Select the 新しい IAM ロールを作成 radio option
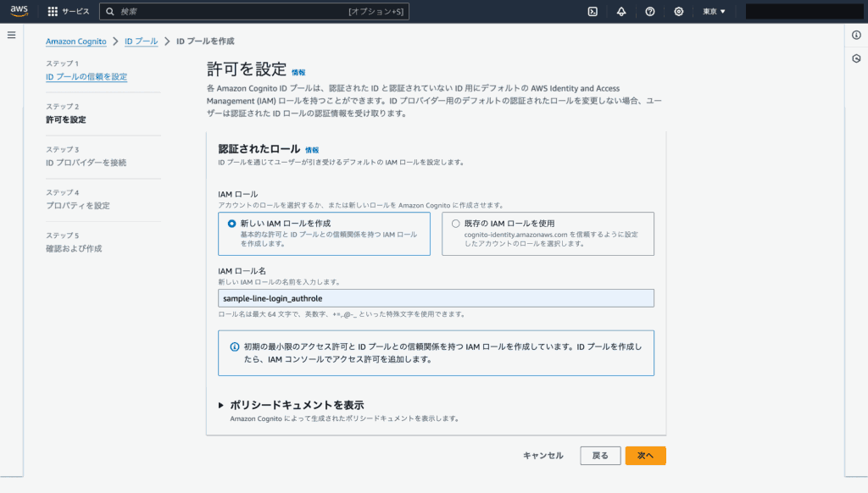The height and width of the screenshot is (493, 868). (231, 224)
